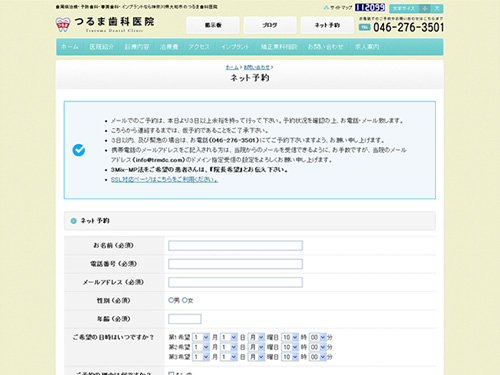Open 第1希望 weekday dropdown

(x=257, y=337)
